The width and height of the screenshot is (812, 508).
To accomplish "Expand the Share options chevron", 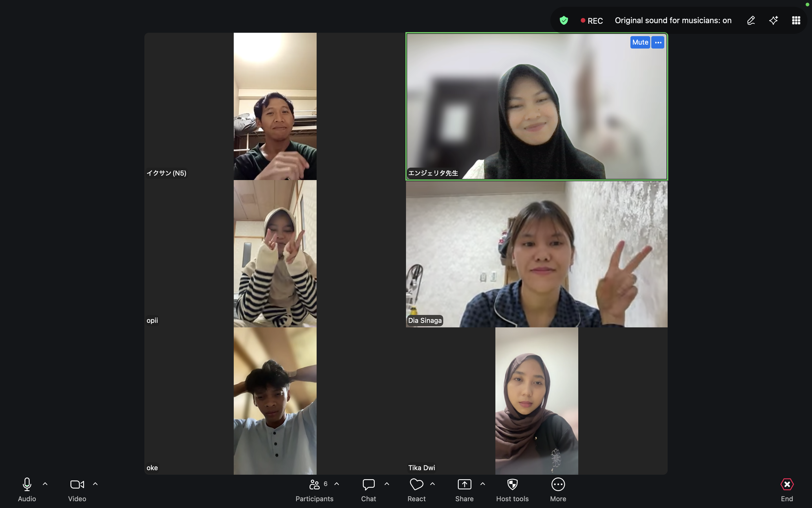I will pyautogui.click(x=482, y=484).
